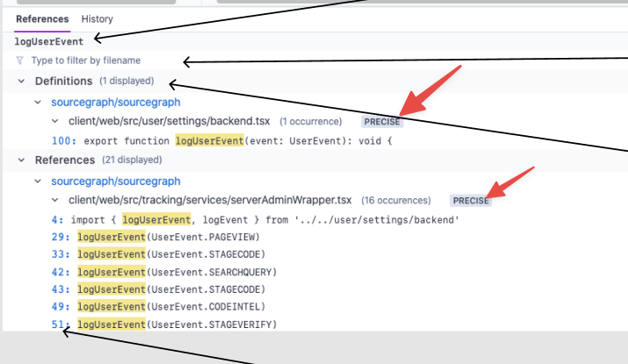The height and width of the screenshot is (364, 628).
Task: Click the '(1 displayed)' count label
Action: (x=126, y=81)
